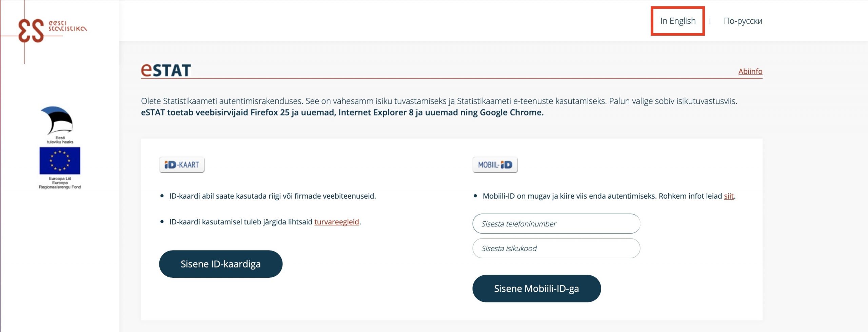Viewport: 868px width, 332px height.
Task: Click the intro paragraph about Statistikaameti autentimisrakendus
Action: [x=439, y=101]
